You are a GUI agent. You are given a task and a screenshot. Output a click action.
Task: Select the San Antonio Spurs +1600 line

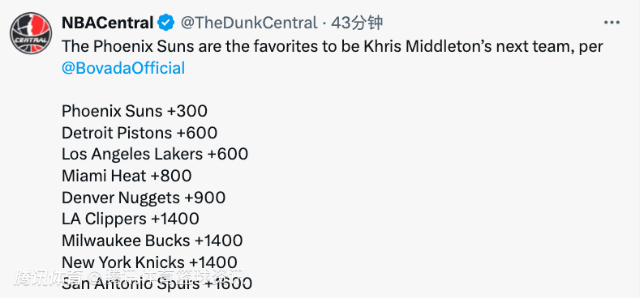click(157, 283)
